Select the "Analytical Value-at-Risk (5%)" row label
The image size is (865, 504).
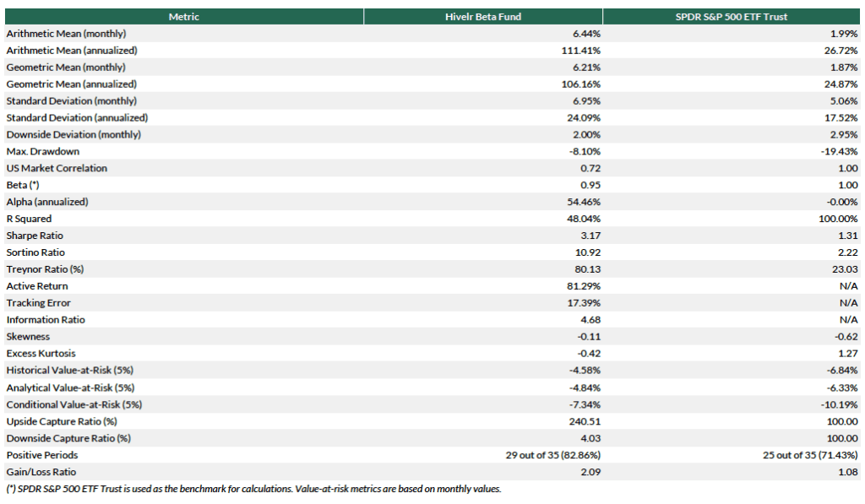point(70,387)
